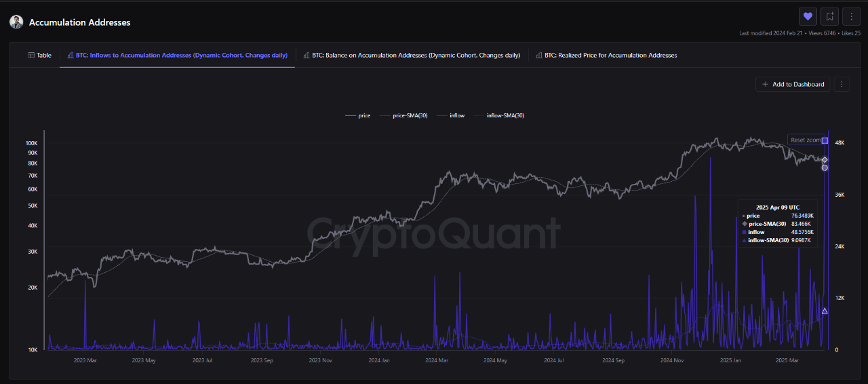Open the Realized Price for Accumulation Addresses tab
The image size is (868, 384).
coord(606,56)
